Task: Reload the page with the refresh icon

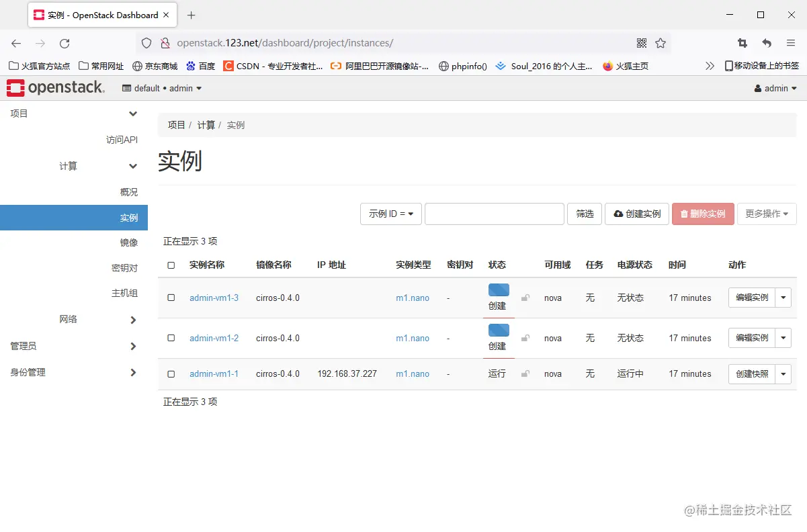Action: click(65, 42)
